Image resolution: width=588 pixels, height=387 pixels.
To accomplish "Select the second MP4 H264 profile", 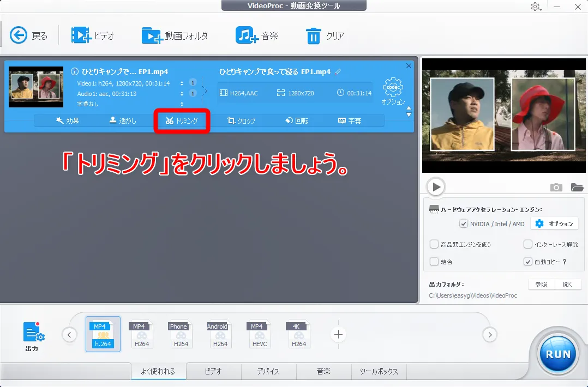I will [141, 334].
